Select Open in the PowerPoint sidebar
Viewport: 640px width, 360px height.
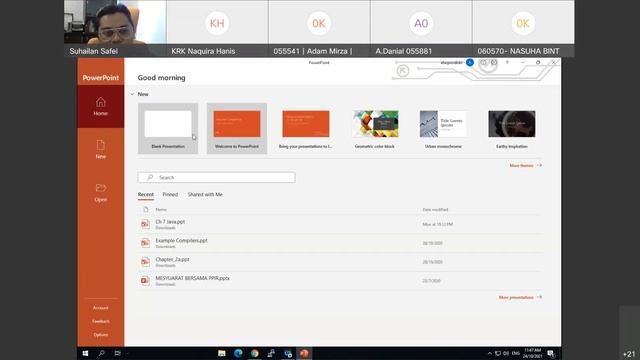(x=100, y=193)
